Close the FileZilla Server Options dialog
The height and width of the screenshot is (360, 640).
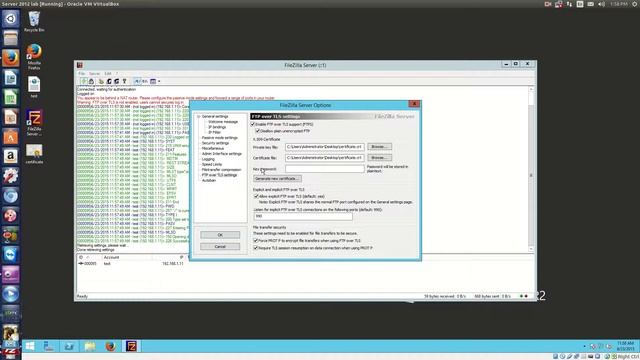click(414, 104)
